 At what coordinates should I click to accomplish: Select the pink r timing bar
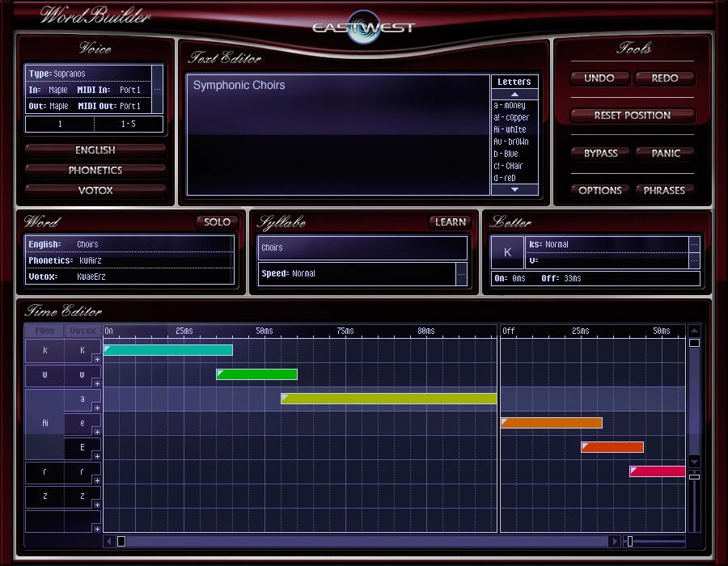click(658, 471)
